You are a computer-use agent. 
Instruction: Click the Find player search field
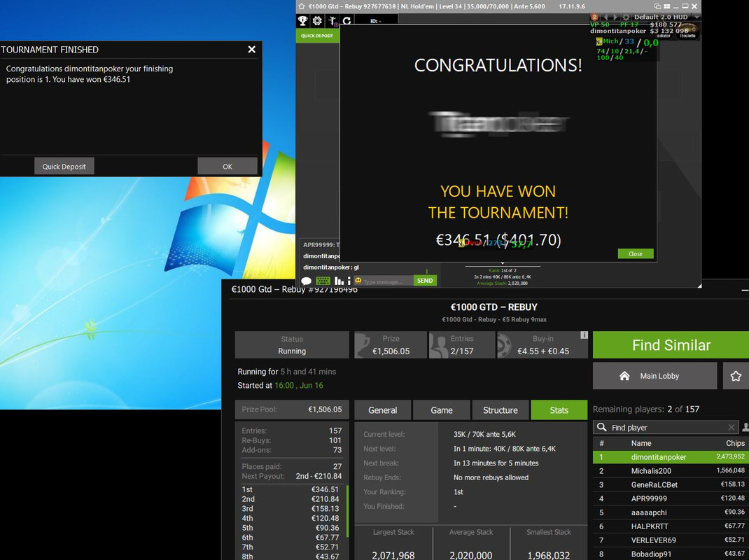pyautogui.click(x=666, y=427)
